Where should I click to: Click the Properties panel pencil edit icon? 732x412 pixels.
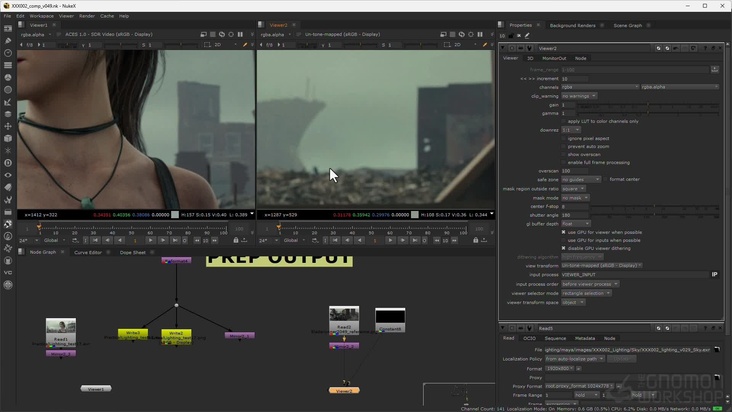tap(527, 35)
